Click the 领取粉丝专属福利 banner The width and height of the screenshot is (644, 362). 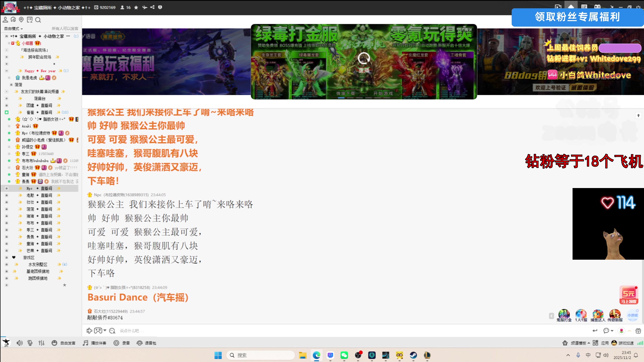coord(577,17)
